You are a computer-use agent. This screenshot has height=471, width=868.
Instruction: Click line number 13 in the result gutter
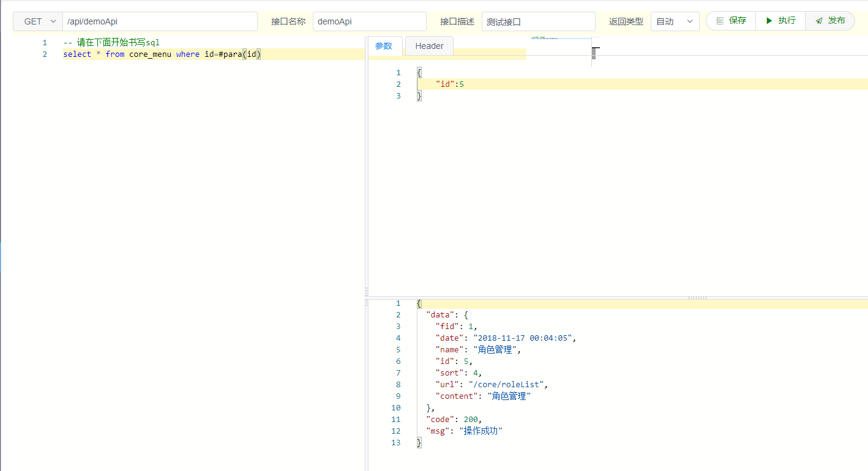coord(396,443)
